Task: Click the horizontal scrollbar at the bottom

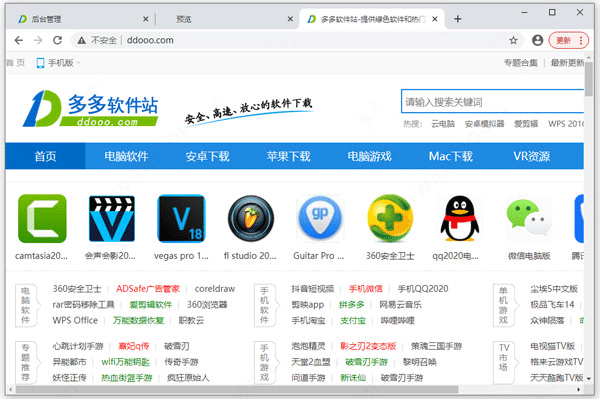Action: pos(237,389)
